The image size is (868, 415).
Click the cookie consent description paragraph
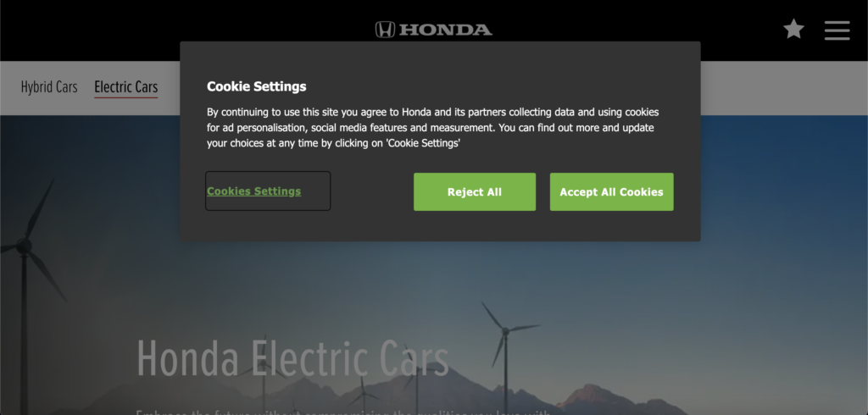tap(432, 128)
